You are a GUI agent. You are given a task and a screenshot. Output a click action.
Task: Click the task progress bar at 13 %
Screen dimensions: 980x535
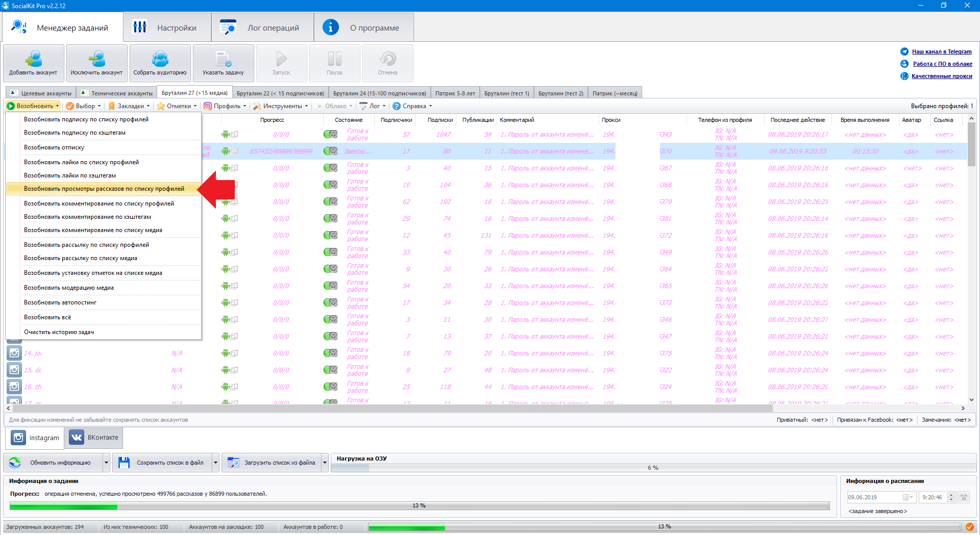[x=420, y=506]
